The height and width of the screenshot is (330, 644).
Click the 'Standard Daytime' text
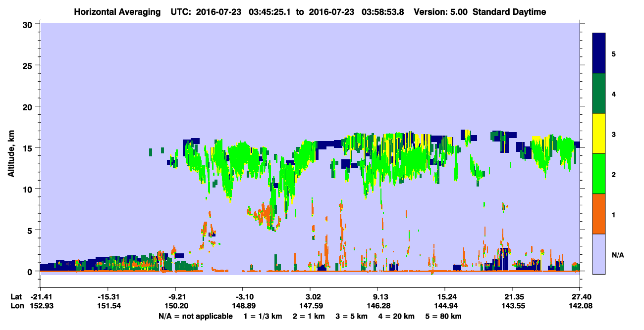tap(509, 12)
